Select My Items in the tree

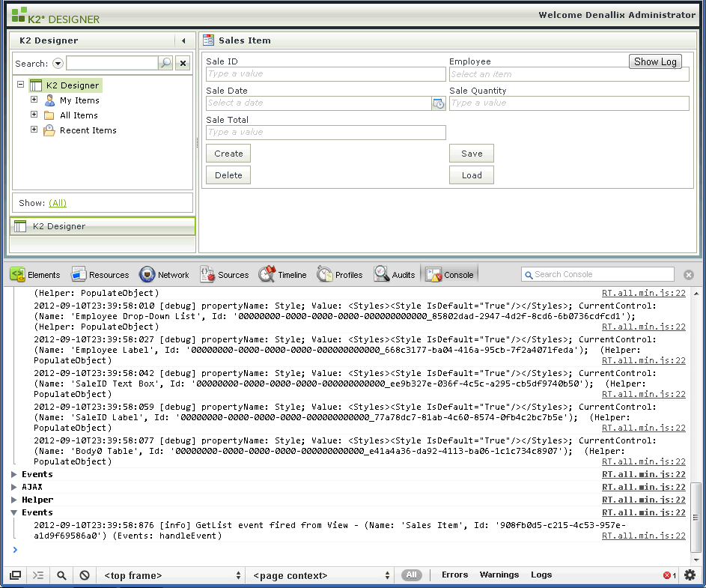tap(79, 100)
